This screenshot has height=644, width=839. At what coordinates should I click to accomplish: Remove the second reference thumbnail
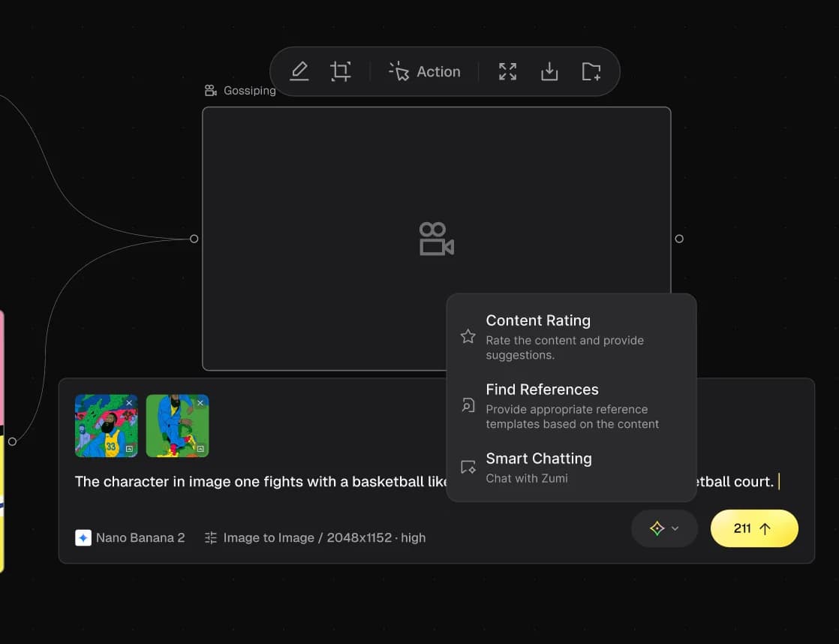point(200,403)
